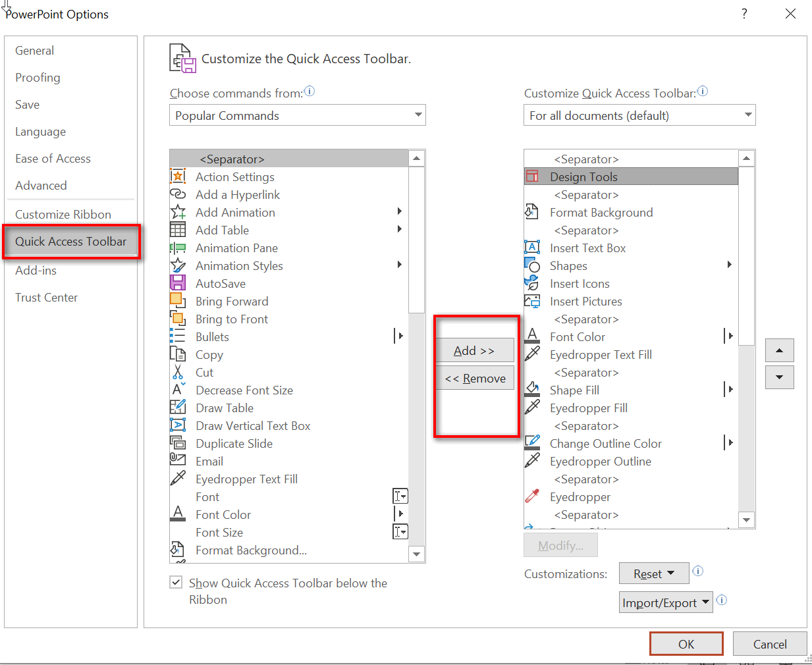Click the red Eyedropper icon
Image resolution: width=812 pixels, height=665 pixels.
pos(532,496)
